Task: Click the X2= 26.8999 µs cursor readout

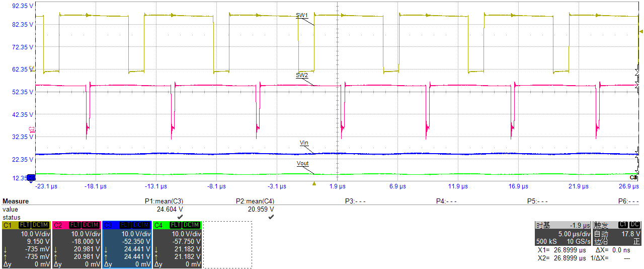Action: (562, 258)
